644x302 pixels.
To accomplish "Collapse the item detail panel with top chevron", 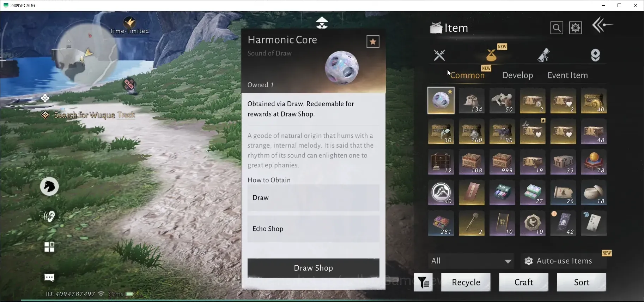I will tap(322, 23).
